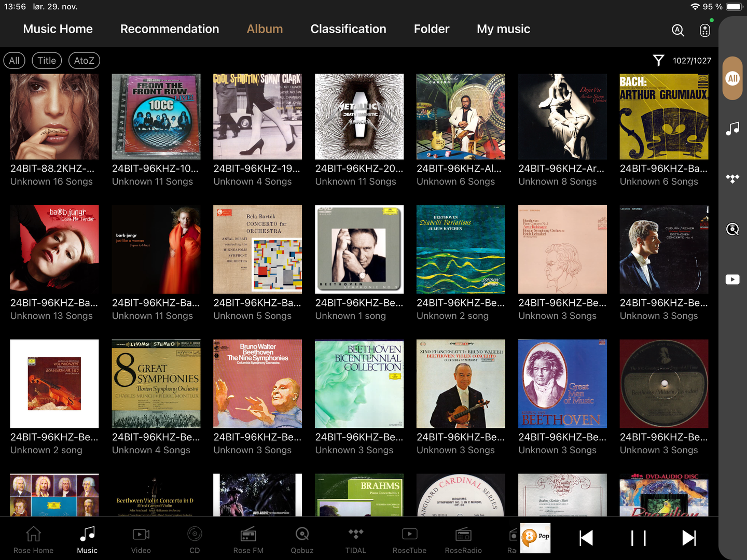Go to Rose Home in the bottom bar
This screenshot has width=747, height=560.
tap(34, 539)
